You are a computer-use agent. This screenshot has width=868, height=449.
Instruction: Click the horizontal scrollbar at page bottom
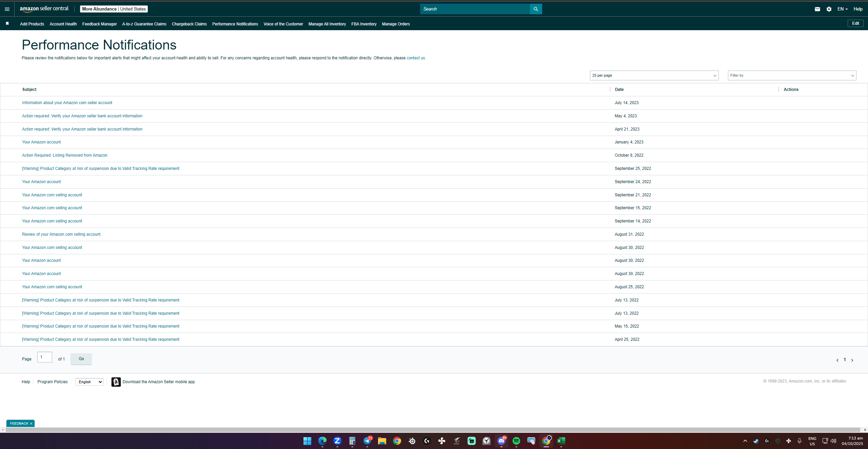[433, 430]
